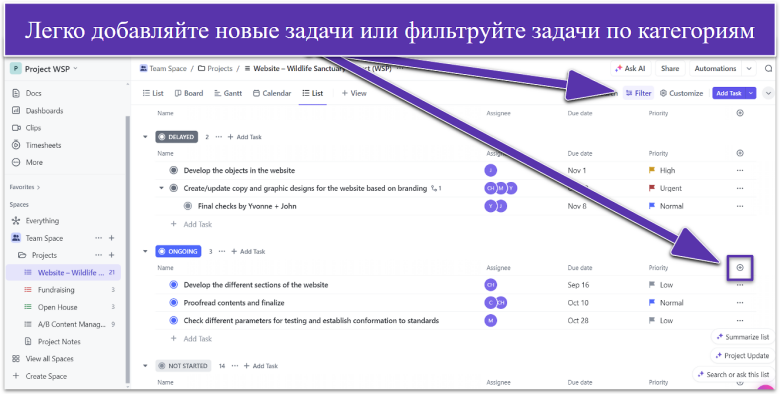Screen dimensions: 780x394
Task: Open ellipsis menu next to Team Space
Action: 98,238
